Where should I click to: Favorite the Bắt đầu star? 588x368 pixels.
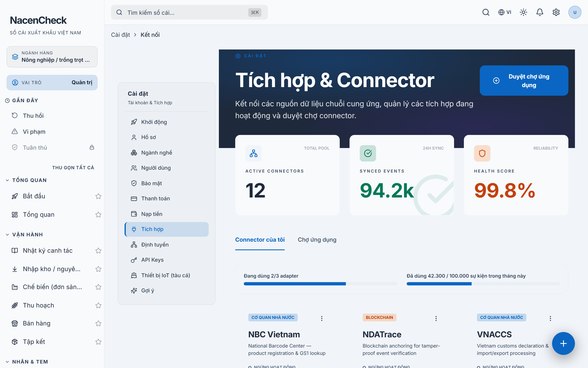(98, 196)
